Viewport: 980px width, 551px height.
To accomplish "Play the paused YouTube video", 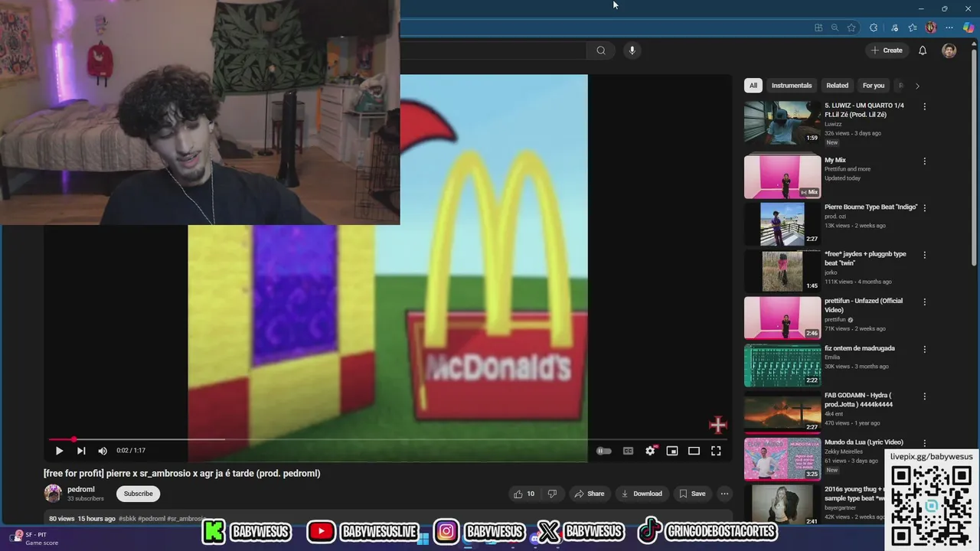I will [x=59, y=451].
